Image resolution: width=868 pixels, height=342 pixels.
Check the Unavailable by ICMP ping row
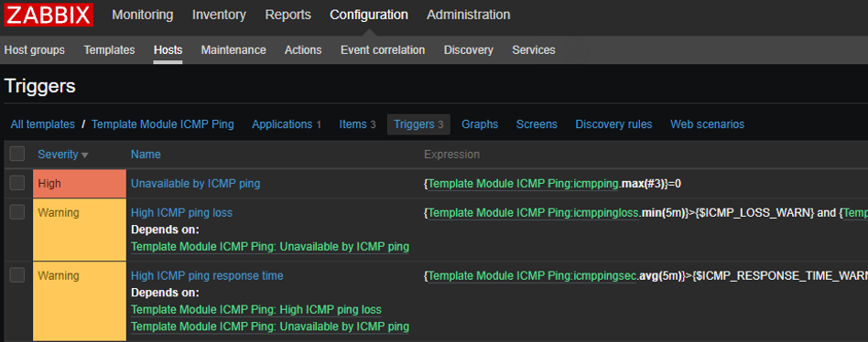click(x=17, y=183)
